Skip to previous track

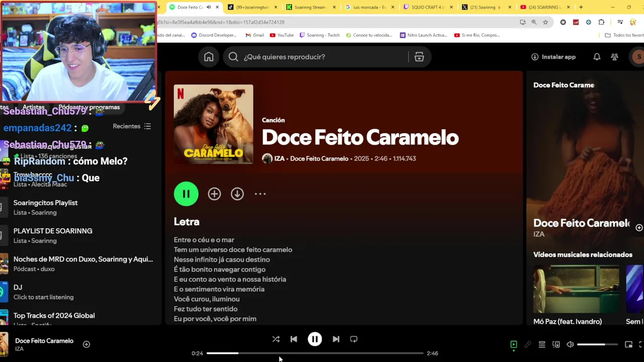click(294, 339)
